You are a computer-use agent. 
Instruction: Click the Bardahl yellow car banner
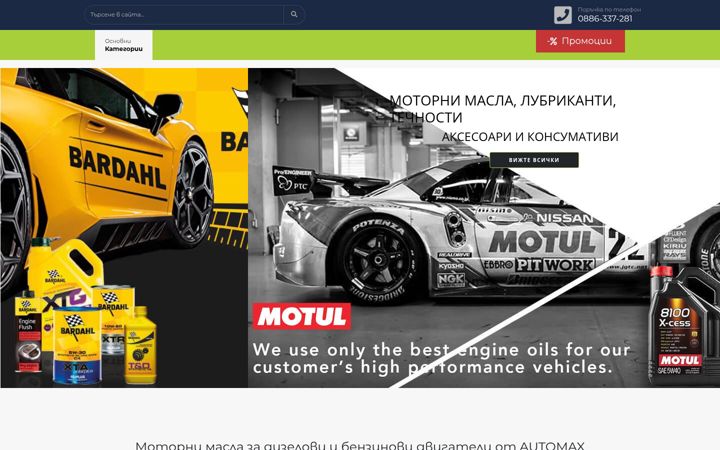click(124, 228)
